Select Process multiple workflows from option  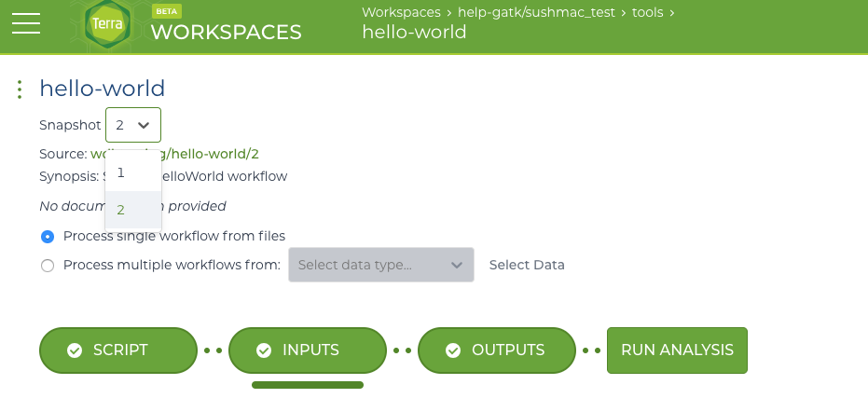[48, 266]
